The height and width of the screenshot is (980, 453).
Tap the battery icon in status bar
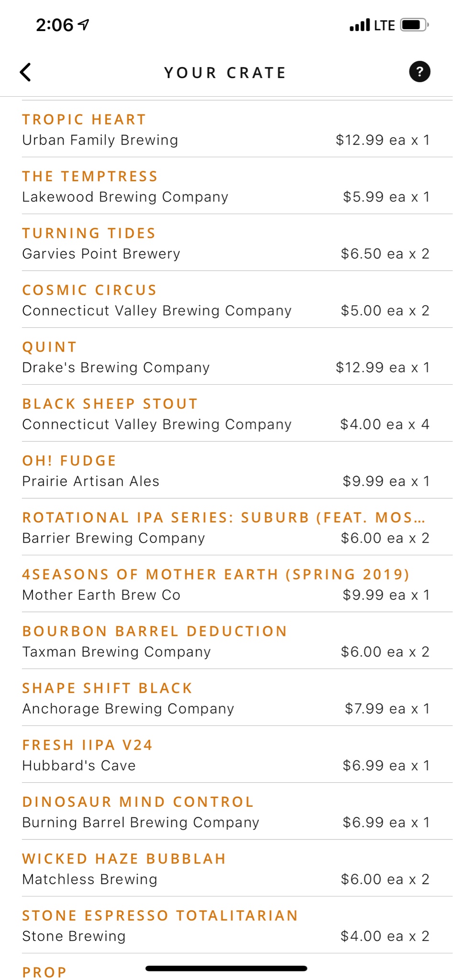tap(415, 25)
